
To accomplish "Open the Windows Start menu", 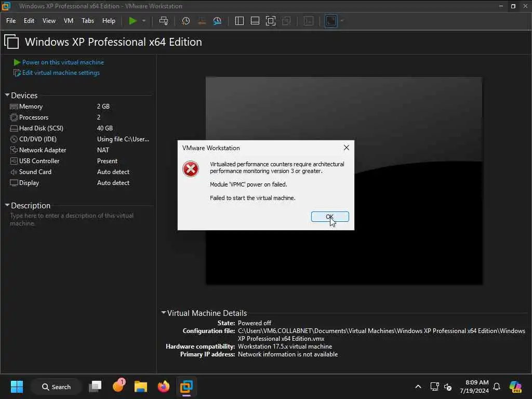I will [17, 387].
